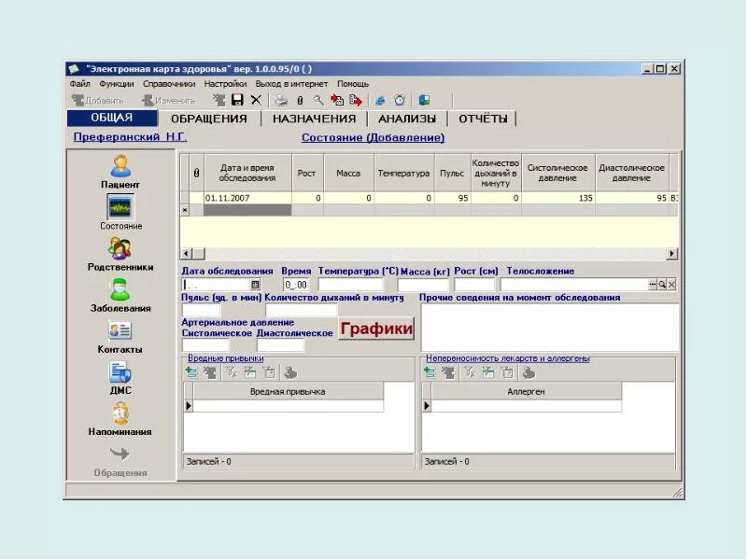The height and width of the screenshot is (560, 747).
Task: Click the Диастолическое pressure input field
Action: coord(281,344)
